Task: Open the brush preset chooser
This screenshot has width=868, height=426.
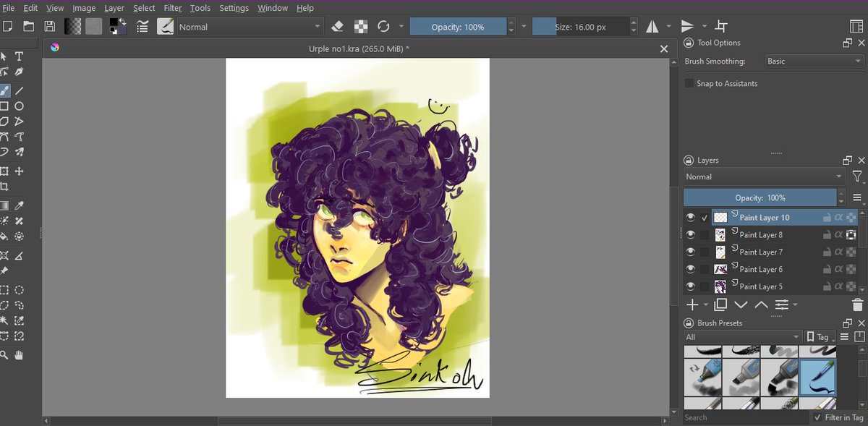Action: pyautogui.click(x=166, y=27)
